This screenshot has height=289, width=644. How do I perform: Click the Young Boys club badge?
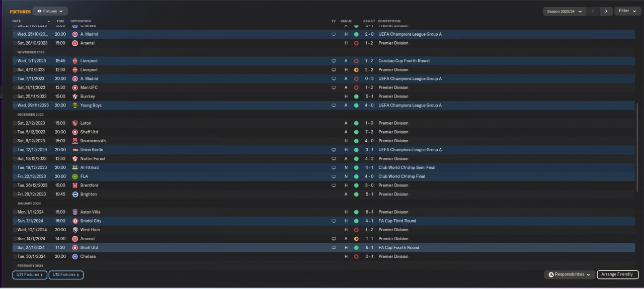[x=75, y=106]
